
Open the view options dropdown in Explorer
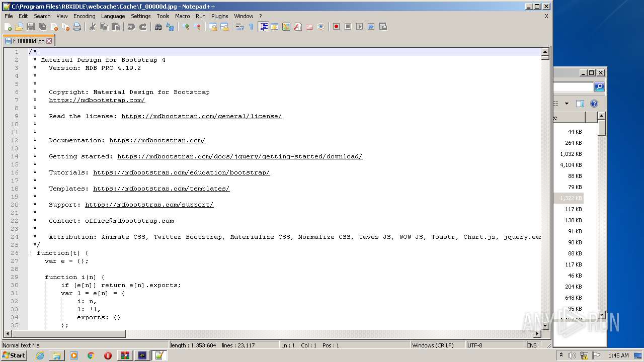coord(567,104)
